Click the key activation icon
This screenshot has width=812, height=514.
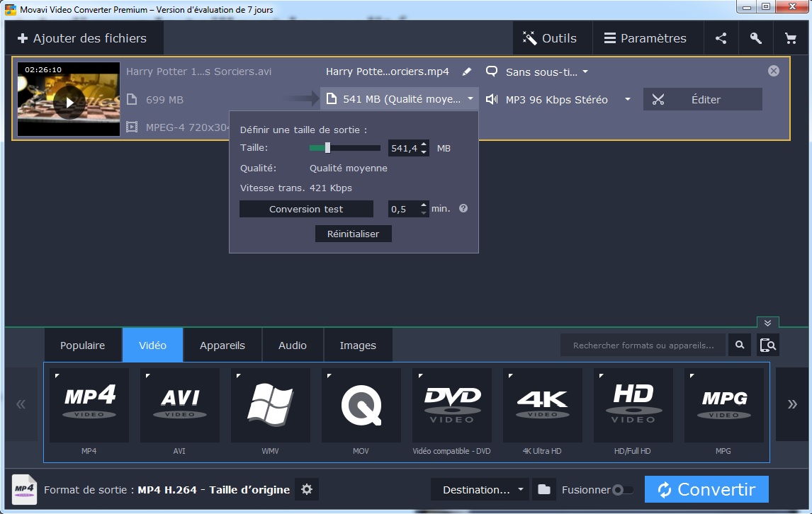pyautogui.click(x=755, y=38)
